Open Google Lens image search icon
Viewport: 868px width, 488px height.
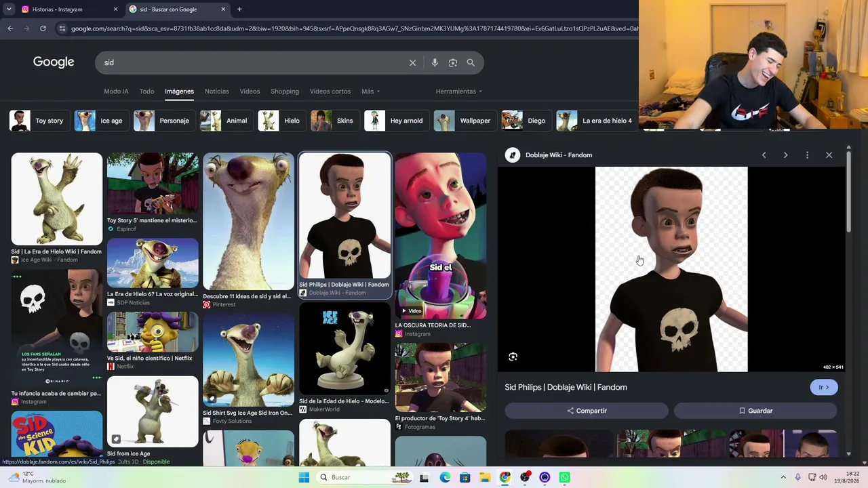click(453, 62)
